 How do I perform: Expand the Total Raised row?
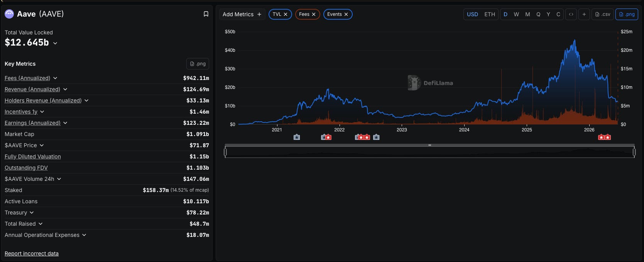[x=41, y=224]
